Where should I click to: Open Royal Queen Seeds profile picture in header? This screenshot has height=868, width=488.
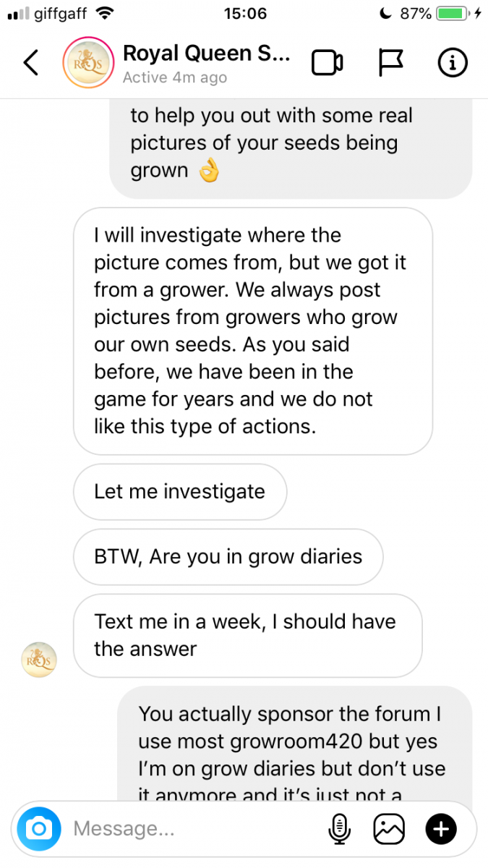pyautogui.click(x=88, y=64)
